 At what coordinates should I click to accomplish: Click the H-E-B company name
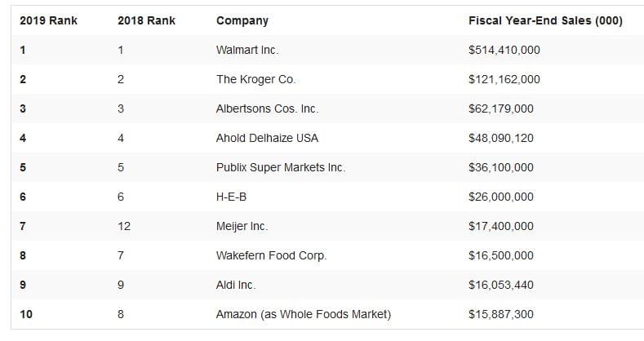232,197
